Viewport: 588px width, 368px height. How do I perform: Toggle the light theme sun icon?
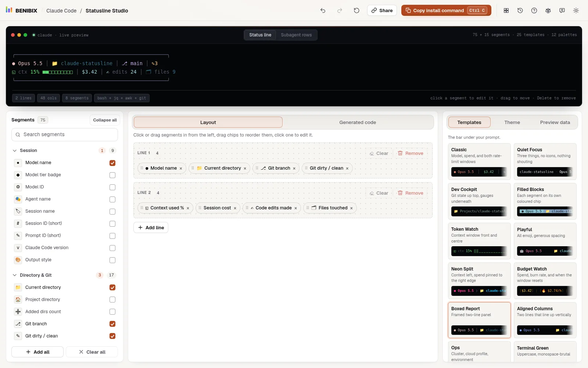coord(576,11)
